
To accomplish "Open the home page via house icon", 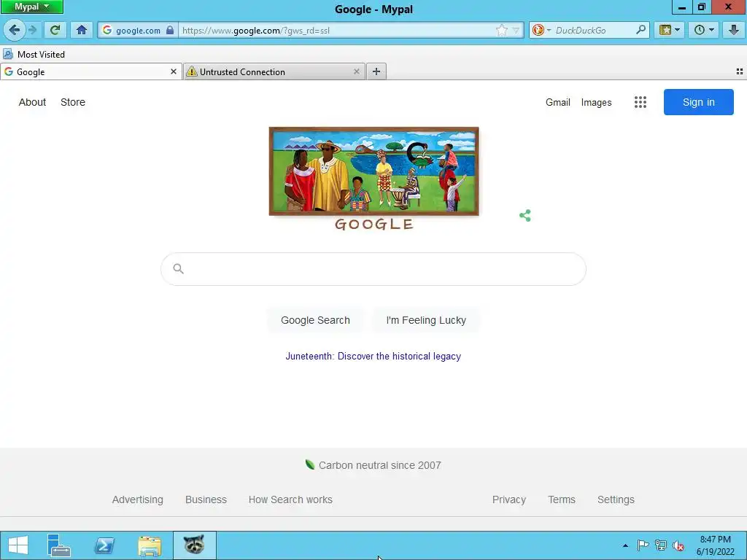I will pyautogui.click(x=82, y=30).
